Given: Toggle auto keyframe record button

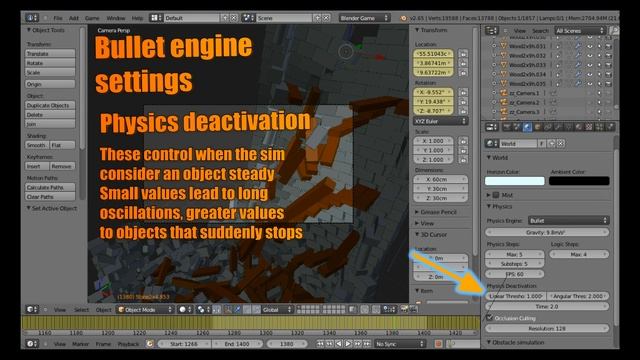Looking at the screenshot, I should coord(438,344).
